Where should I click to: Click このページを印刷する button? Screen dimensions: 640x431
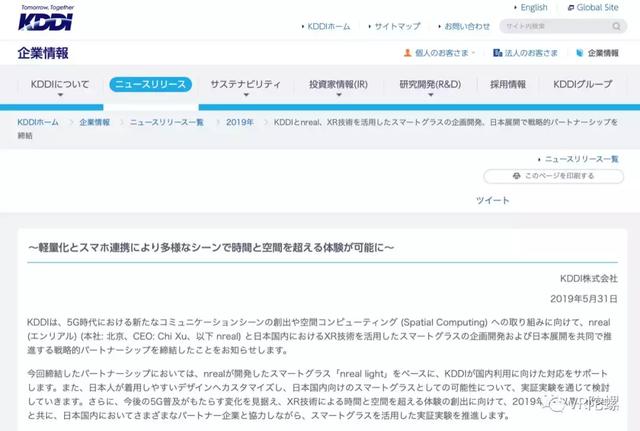click(x=553, y=176)
